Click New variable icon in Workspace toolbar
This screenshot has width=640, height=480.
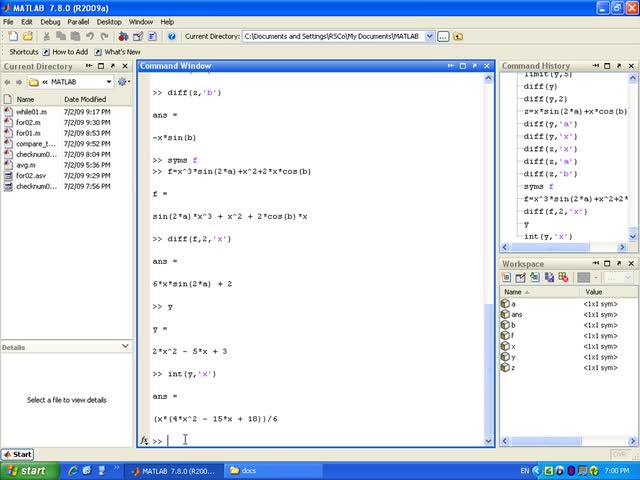(x=506, y=278)
